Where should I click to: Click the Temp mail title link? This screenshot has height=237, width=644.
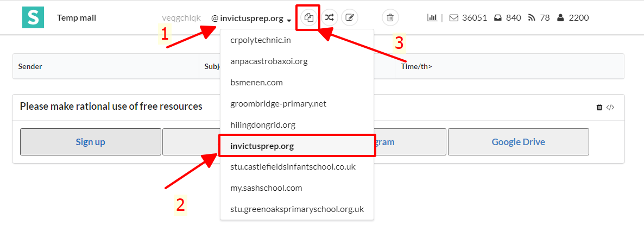[77, 18]
